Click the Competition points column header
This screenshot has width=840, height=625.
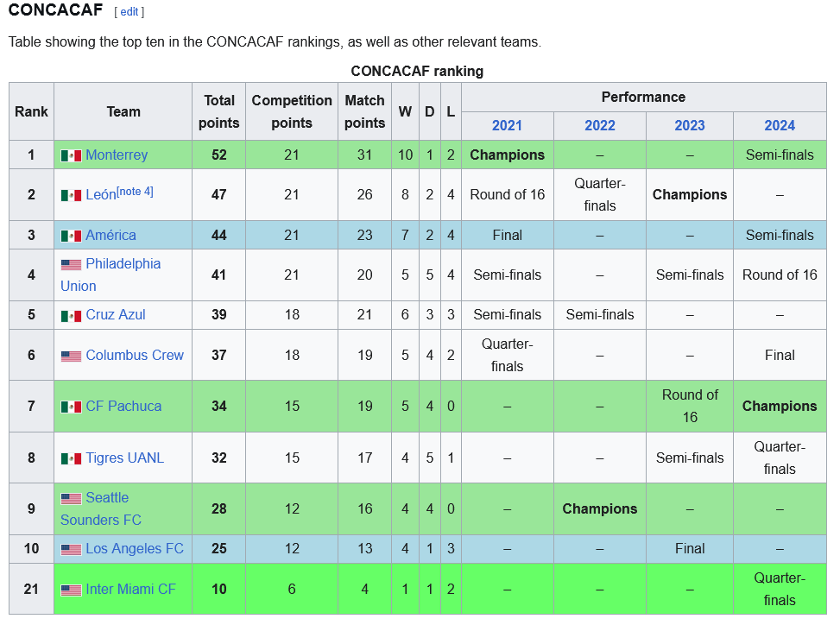click(x=292, y=111)
